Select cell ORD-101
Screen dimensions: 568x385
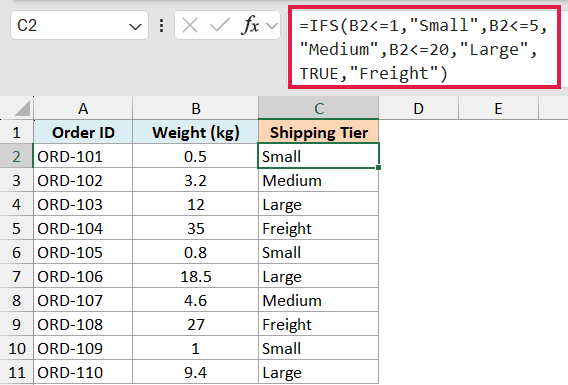click(83, 156)
